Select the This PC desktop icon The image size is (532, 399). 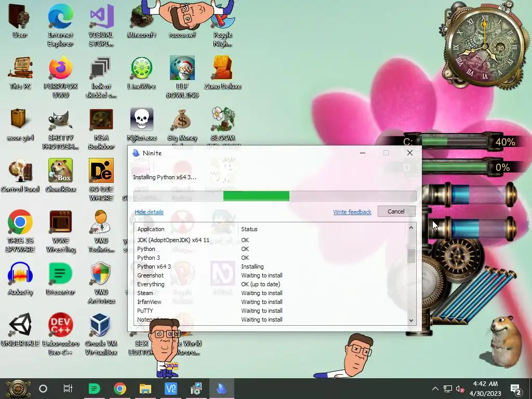point(20,73)
